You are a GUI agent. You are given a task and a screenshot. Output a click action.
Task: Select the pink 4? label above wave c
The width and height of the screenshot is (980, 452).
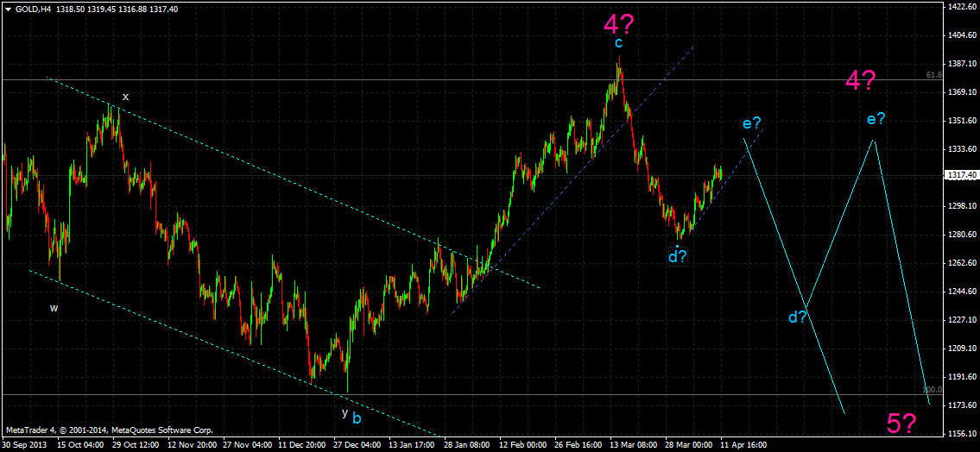click(619, 24)
